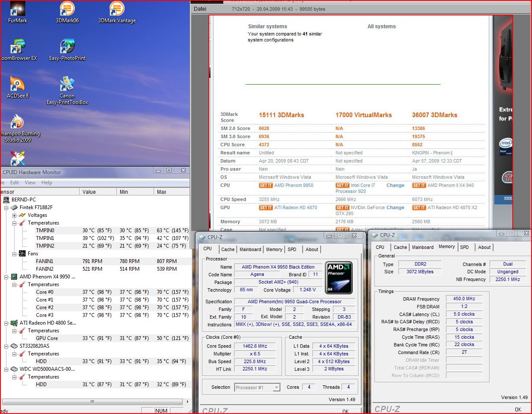Open the Help menu in Hardware Monitor
The height and width of the screenshot is (414, 532).
pyautogui.click(x=47, y=183)
